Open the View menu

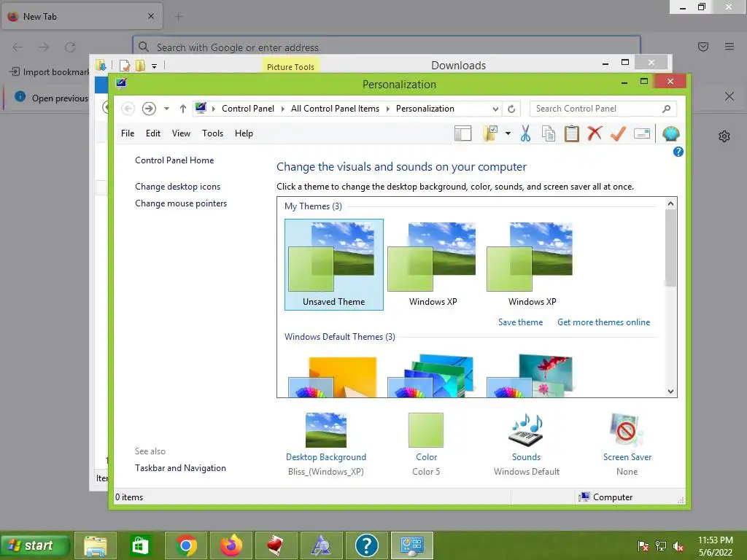[181, 133]
